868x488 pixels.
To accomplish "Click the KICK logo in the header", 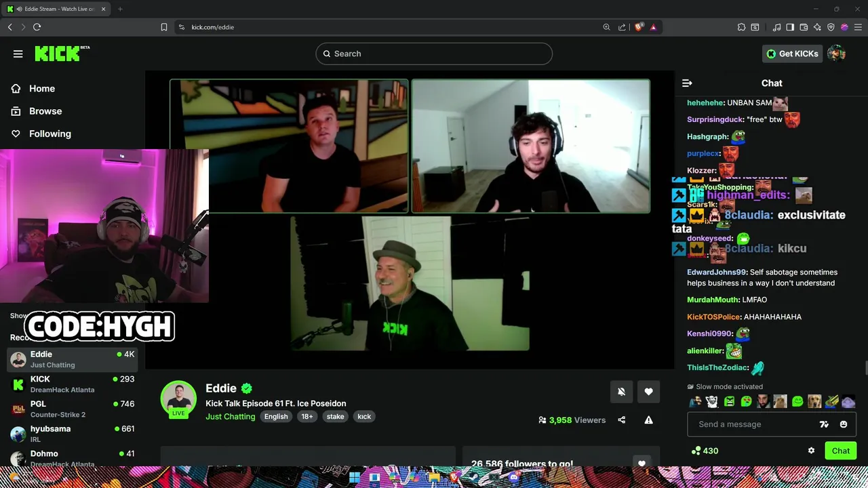I will pyautogui.click(x=62, y=54).
